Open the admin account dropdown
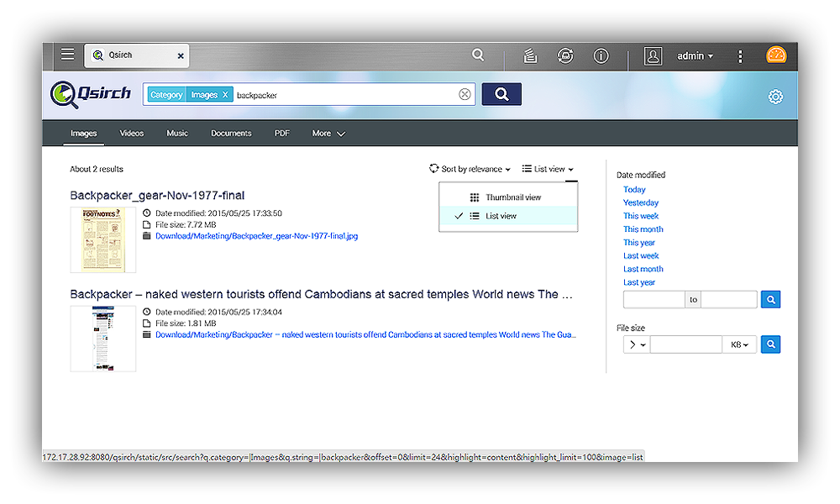The height and width of the screenshot is (504, 840). pos(695,55)
